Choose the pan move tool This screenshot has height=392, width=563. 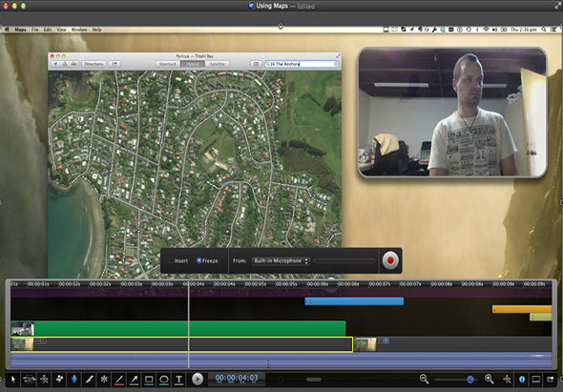coord(44,379)
